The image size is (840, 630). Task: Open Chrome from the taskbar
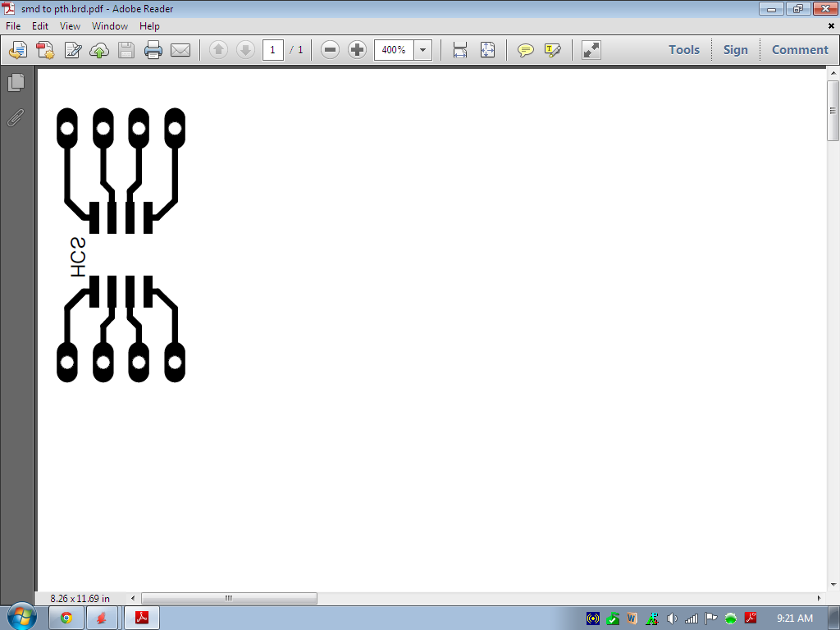[66, 619]
